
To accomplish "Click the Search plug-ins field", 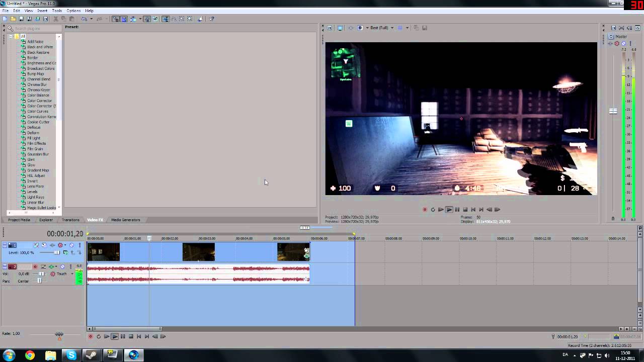I will coord(35,29).
